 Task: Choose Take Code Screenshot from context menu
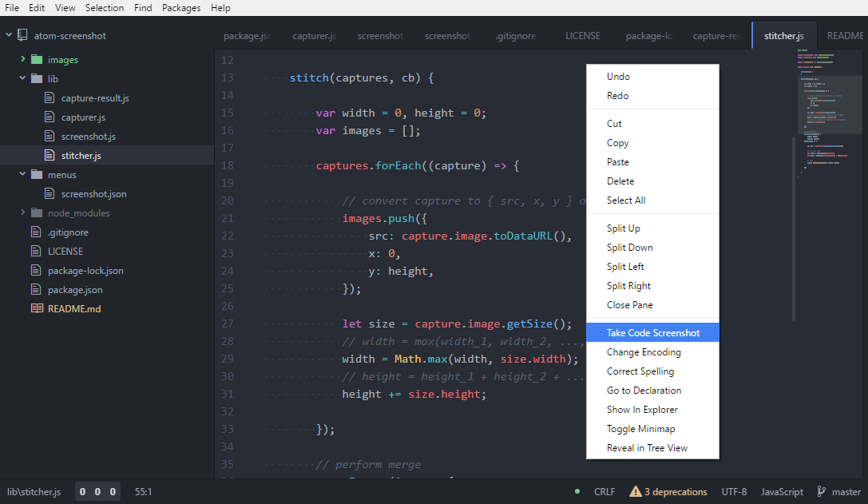pyautogui.click(x=652, y=332)
